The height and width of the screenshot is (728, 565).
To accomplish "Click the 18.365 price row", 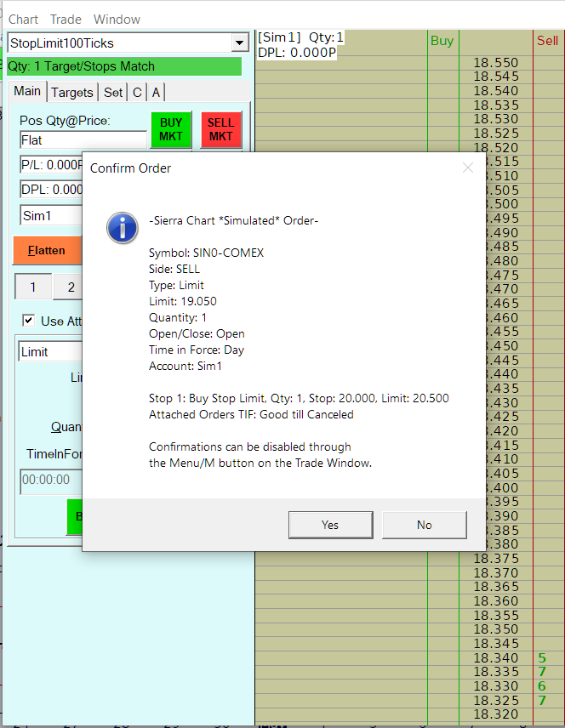I will pos(496,587).
